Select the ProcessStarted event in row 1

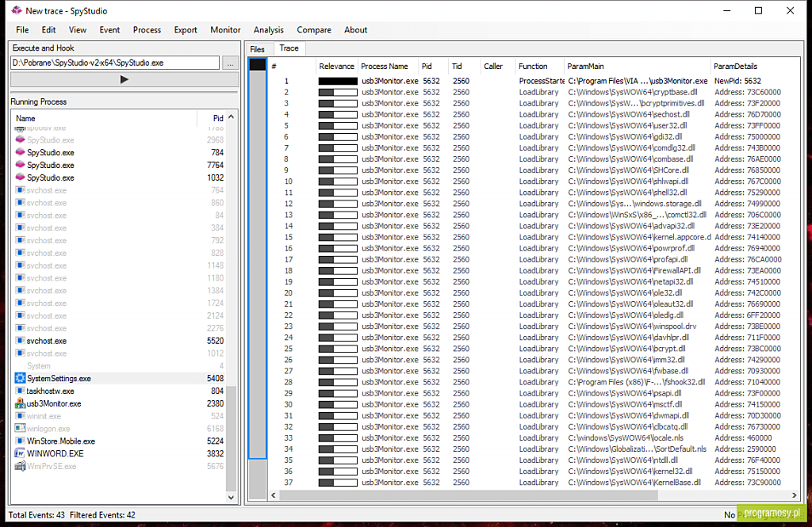pos(534,82)
